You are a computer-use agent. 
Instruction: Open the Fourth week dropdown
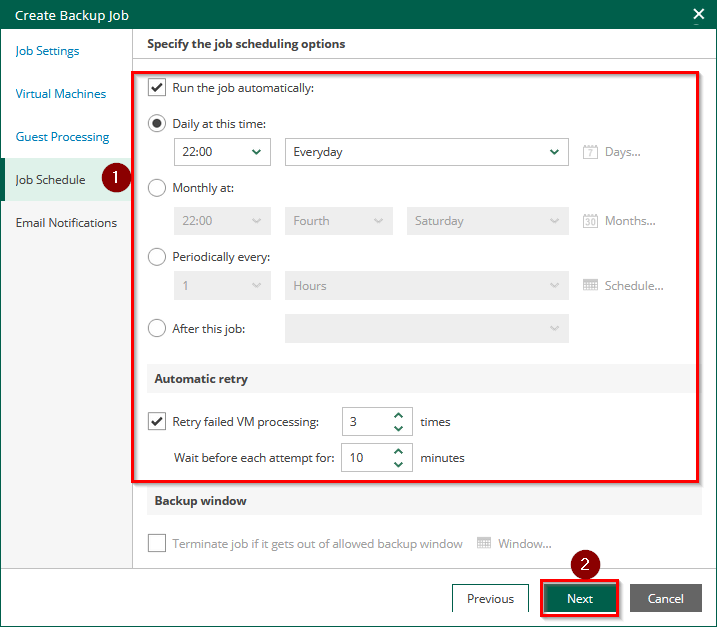339,221
